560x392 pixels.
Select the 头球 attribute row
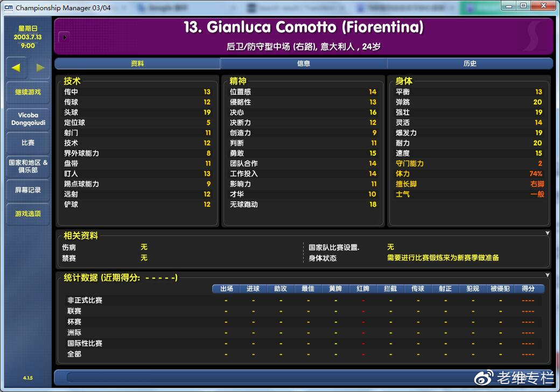pos(137,112)
